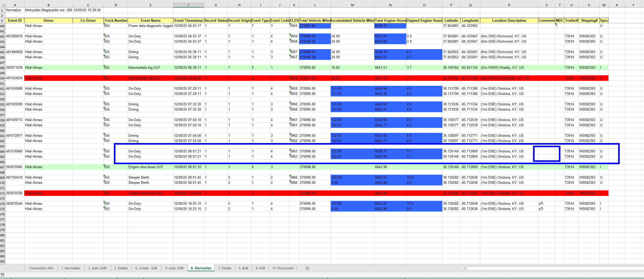Viewport: 644px width, 279px height.
Task: Select the 'Sync' header cell
Action: [604, 21]
